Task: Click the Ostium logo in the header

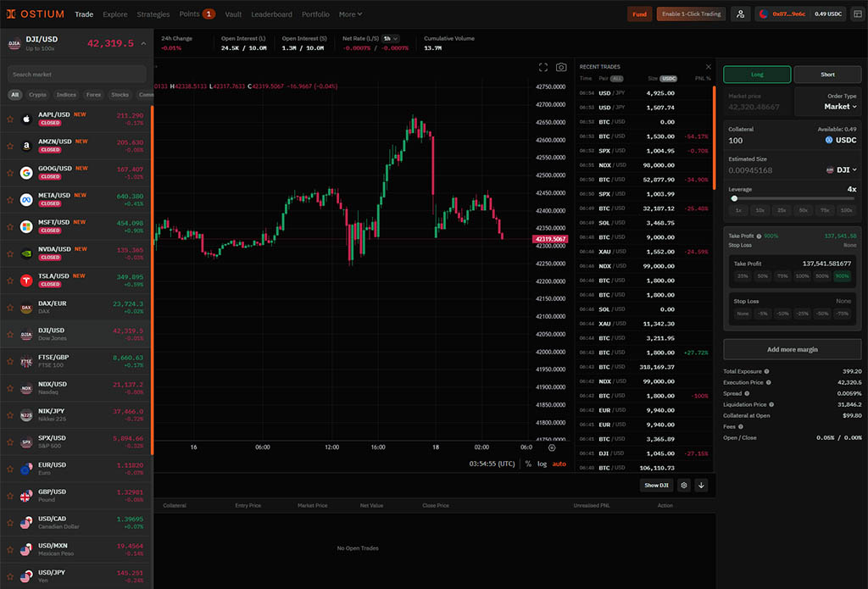Action: [x=36, y=14]
